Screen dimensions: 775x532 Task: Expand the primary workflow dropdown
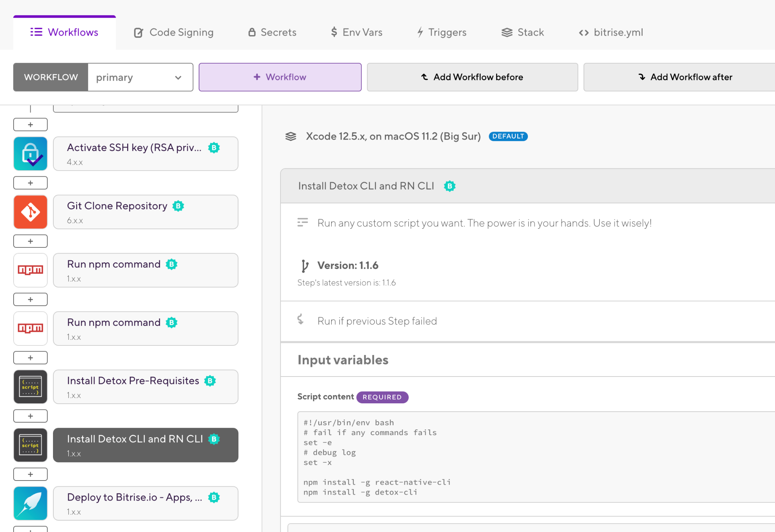pyautogui.click(x=140, y=77)
